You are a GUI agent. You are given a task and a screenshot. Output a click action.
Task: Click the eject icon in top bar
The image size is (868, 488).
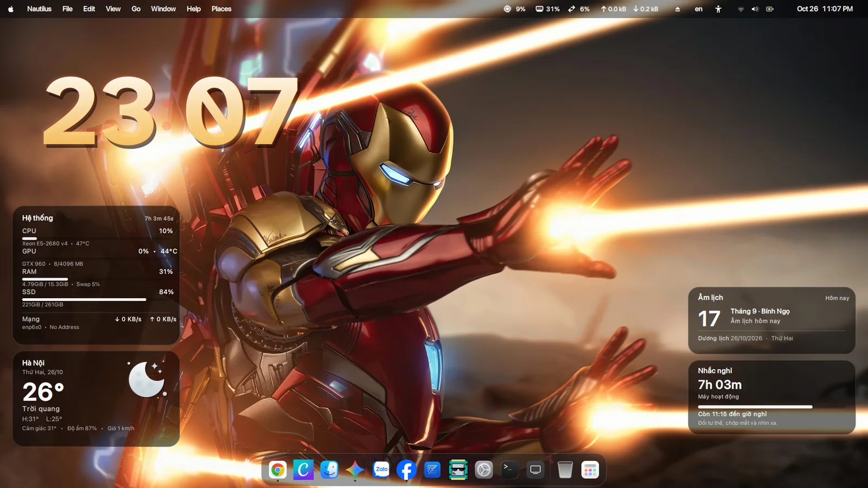[678, 9]
